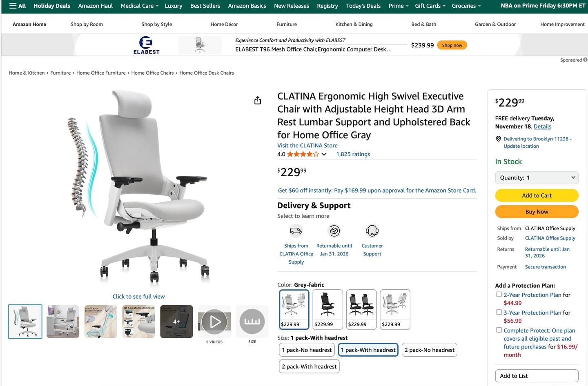This screenshot has height=386, width=588.
Task: Open the Quantity dropdown
Action: pyautogui.click(x=537, y=177)
